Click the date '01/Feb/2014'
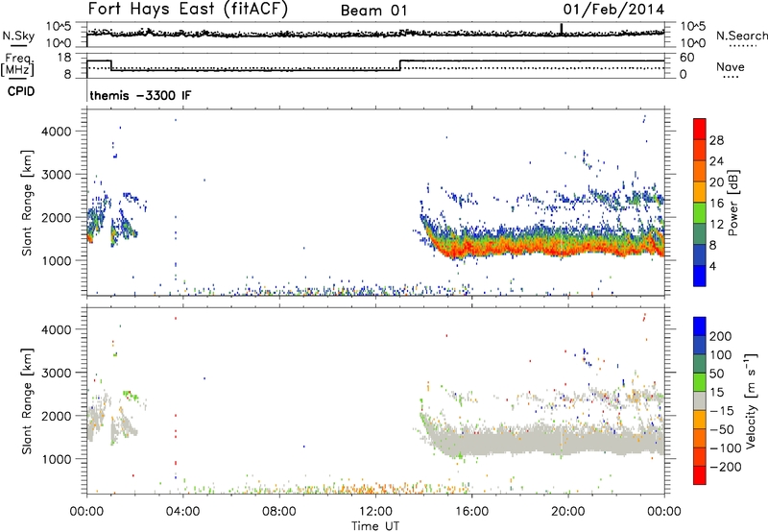The height and width of the screenshot is (532, 768). coord(613,10)
